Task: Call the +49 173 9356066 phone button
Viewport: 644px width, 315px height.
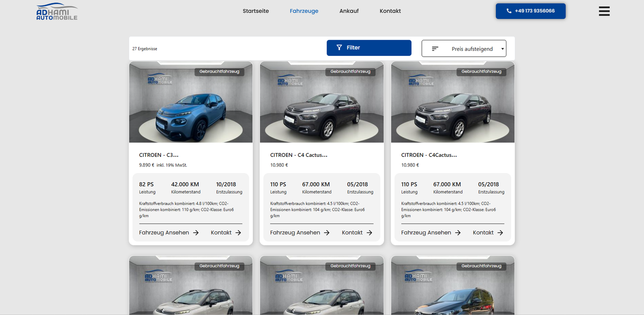Action: 530,11
